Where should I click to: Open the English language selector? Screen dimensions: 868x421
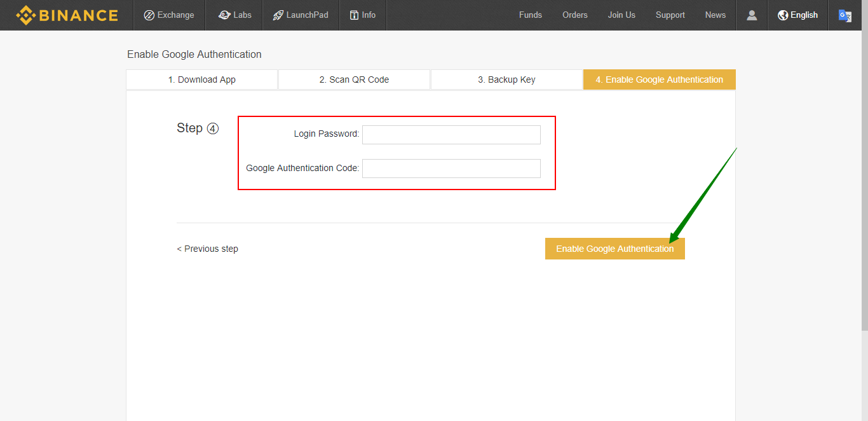click(798, 15)
